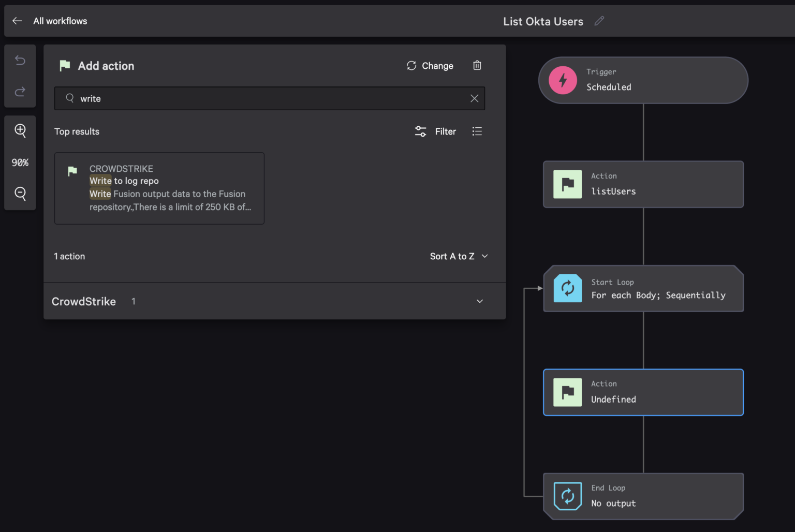Click the refresh icon next to Change
This screenshot has height=532, width=795.
coord(411,65)
